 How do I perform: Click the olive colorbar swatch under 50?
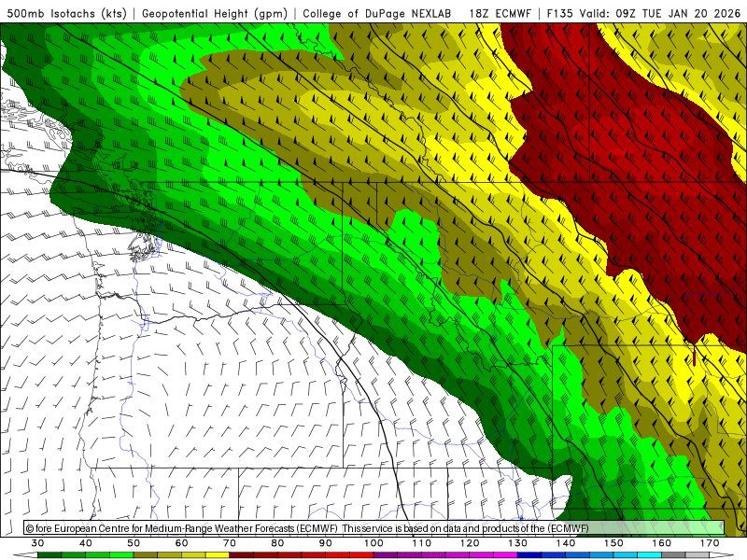coord(146,555)
